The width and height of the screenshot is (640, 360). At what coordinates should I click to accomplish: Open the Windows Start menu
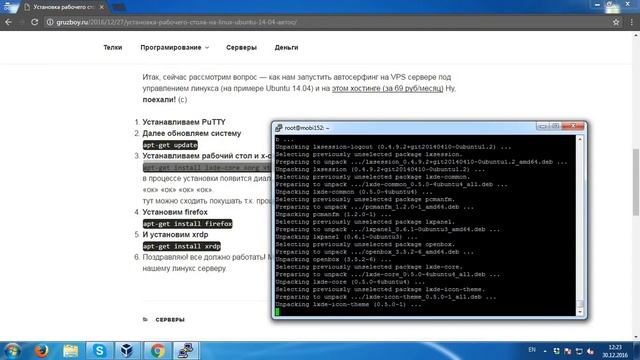pyautogui.click(x=11, y=351)
